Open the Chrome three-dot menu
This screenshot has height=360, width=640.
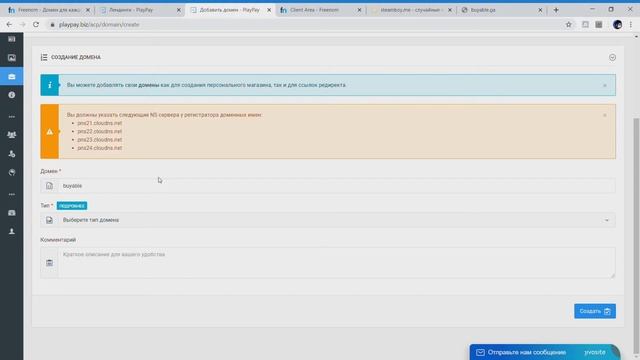pyautogui.click(x=631, y=24)
